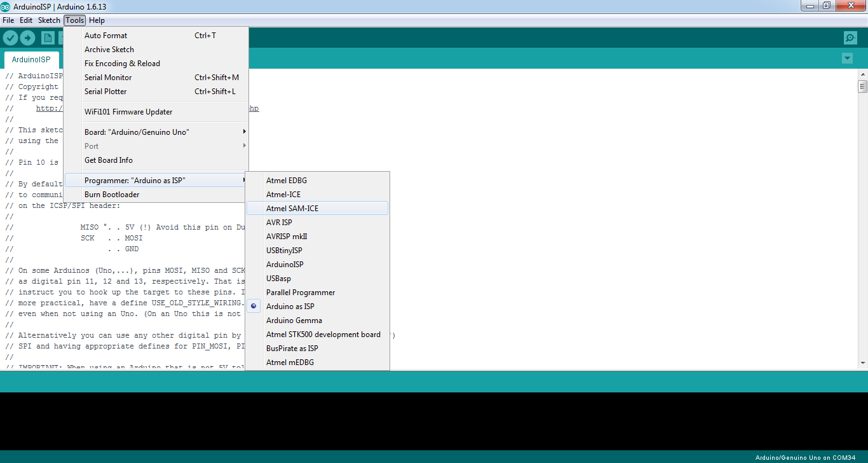Select AVRISP mkII programmer
Viewport: 868px width, 463px height.
coord(317,237)
